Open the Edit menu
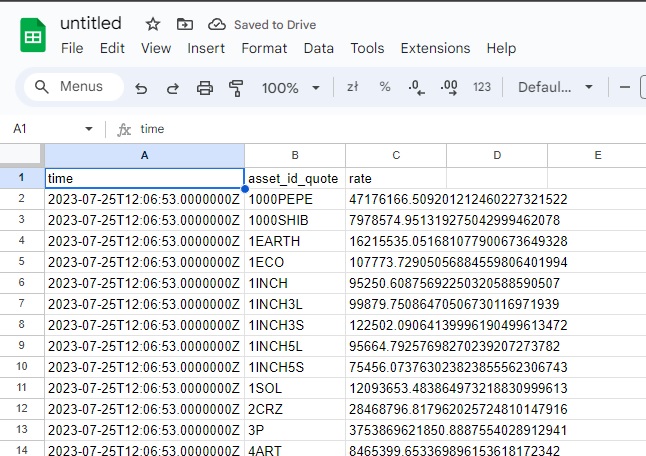 [x=112, y=48]
